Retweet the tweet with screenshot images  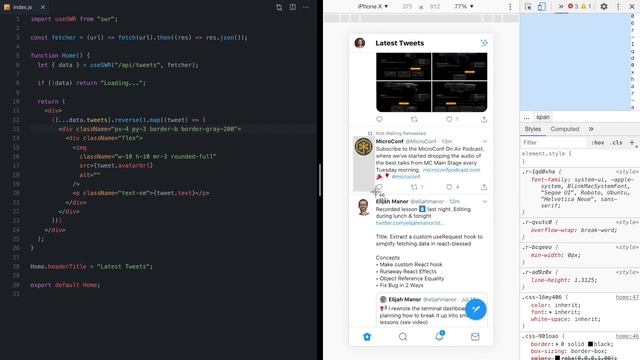pyautogui.click(x=414, y=119)
